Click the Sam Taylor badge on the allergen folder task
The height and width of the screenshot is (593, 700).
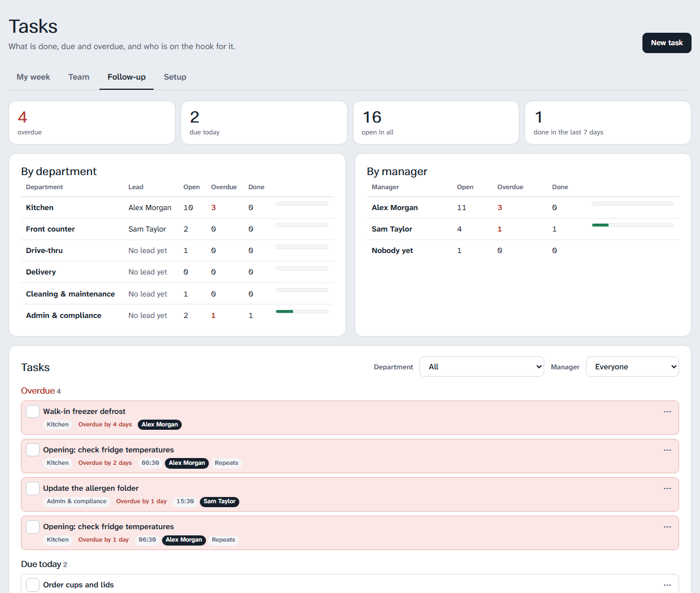click(x=220, y=502)
